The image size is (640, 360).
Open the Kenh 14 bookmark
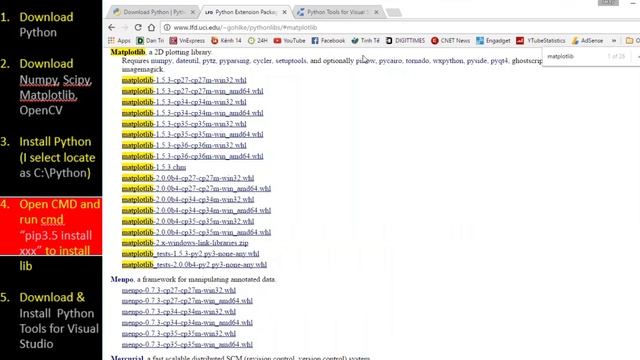point(226,40)
